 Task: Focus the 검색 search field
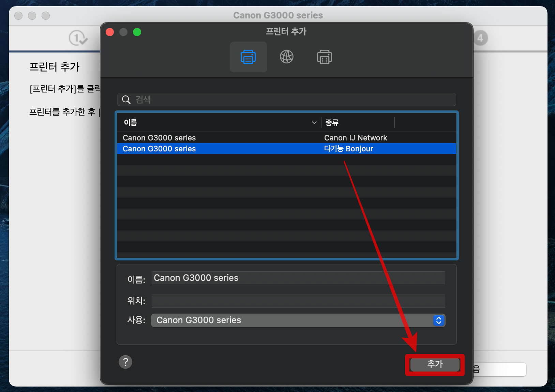pyautogui.click(x=287, y=100)
